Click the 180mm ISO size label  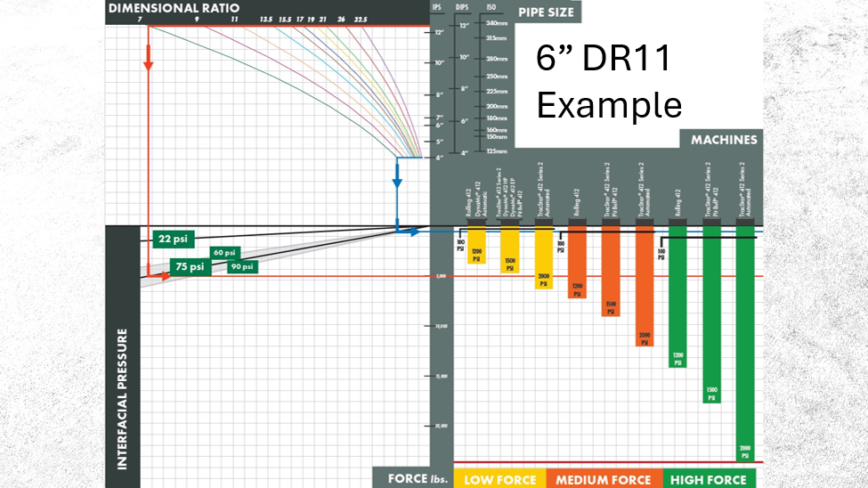497,118
